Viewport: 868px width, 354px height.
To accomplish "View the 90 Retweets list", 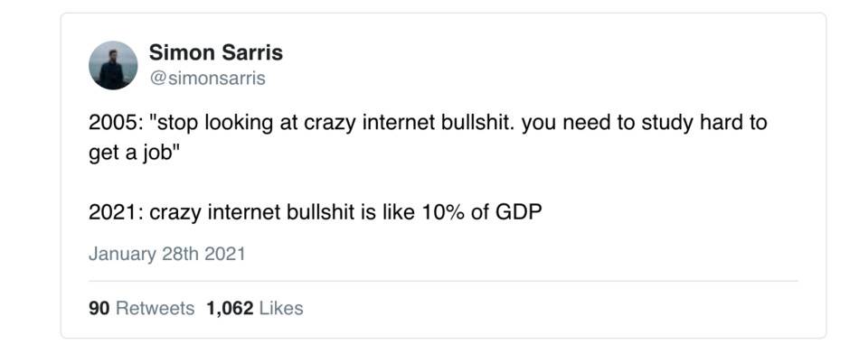I will pyautogui.click(x=142, y=308).
